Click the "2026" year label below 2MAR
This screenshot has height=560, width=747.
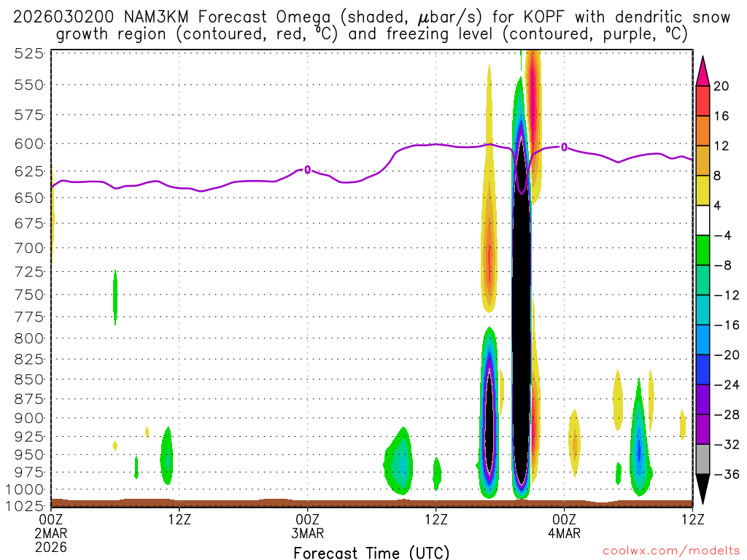tap(51, 547)
